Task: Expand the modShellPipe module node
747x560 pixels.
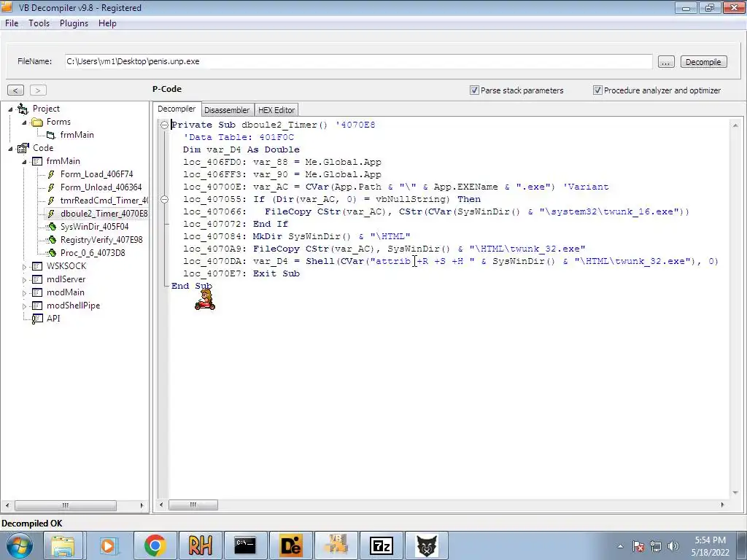Action: pyautogui.click(x=24, y=306)
